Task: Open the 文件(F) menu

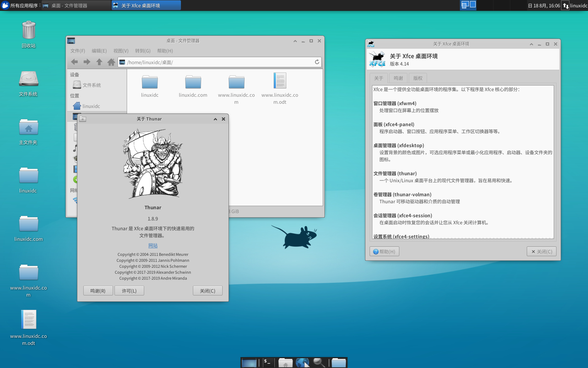Action: (x=78, y=51)
